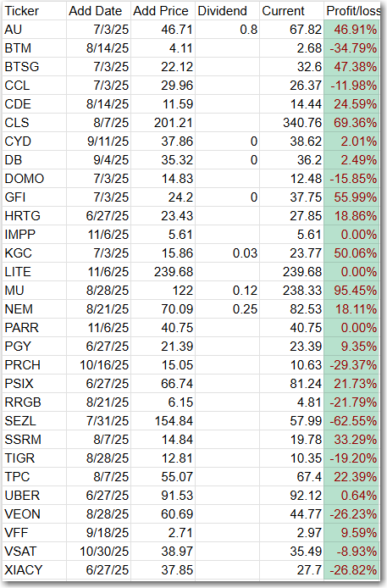Image resolution: width=387 pixels, height=588 pixels.
Task: Click the Profit/loss header cell
Action: tap(352, 11)
